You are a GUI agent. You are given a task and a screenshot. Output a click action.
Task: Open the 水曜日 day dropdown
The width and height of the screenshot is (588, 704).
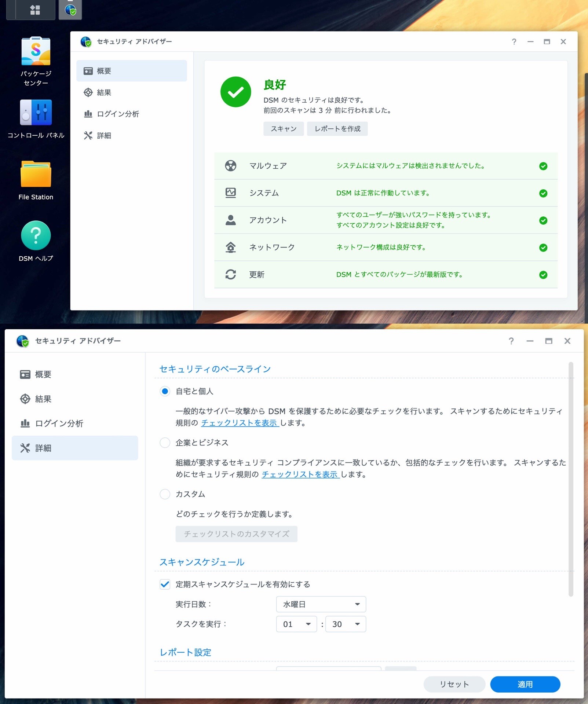click(x=321, y=604)
